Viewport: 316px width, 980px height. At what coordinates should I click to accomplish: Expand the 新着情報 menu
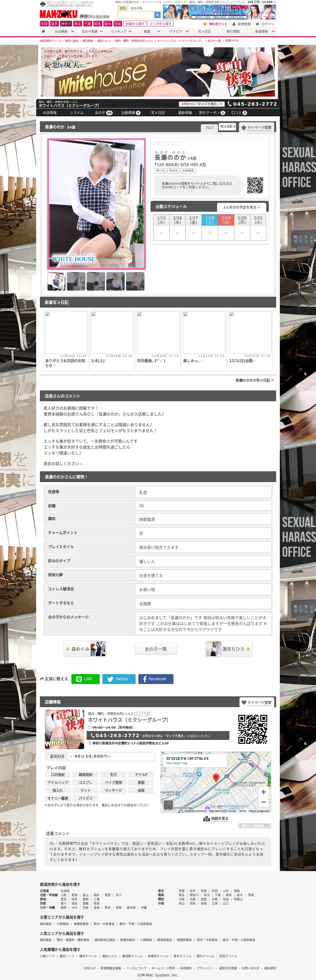[x=262, y=32]
